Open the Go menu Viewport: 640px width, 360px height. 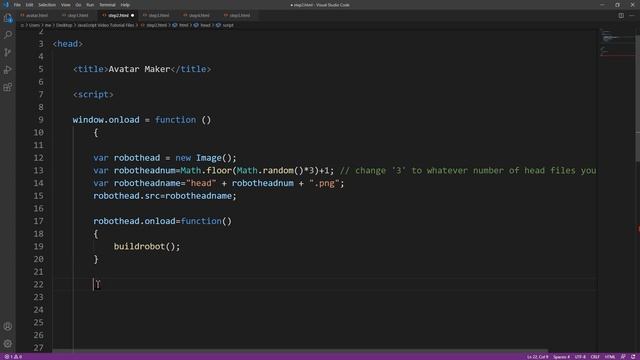(78, 5)
